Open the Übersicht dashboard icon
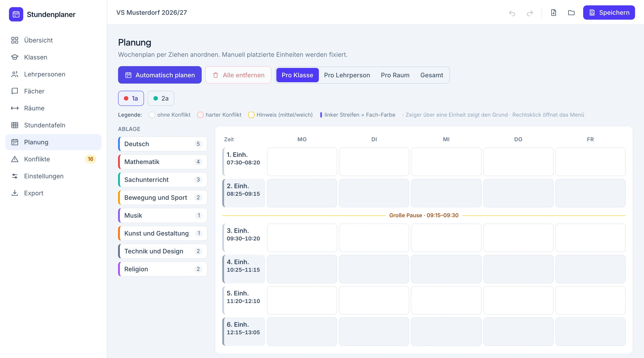The width and height of the screenshot is (644, 358). 15,40
